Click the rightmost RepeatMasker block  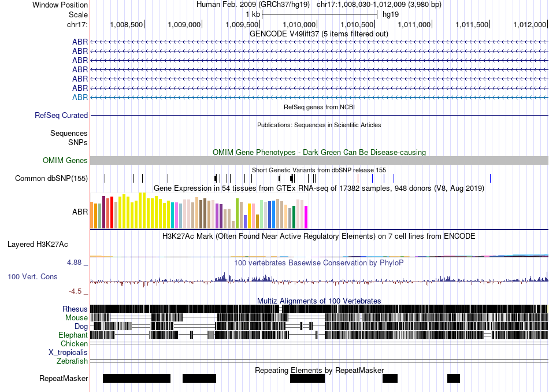pyautogui.click(x=454, y=378)
